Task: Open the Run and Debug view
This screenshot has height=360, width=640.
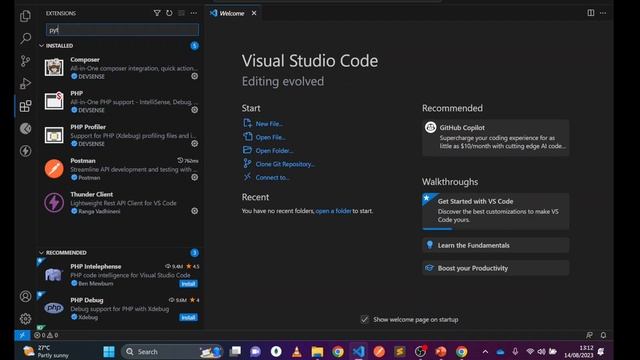Action: [x=25, y=83]
